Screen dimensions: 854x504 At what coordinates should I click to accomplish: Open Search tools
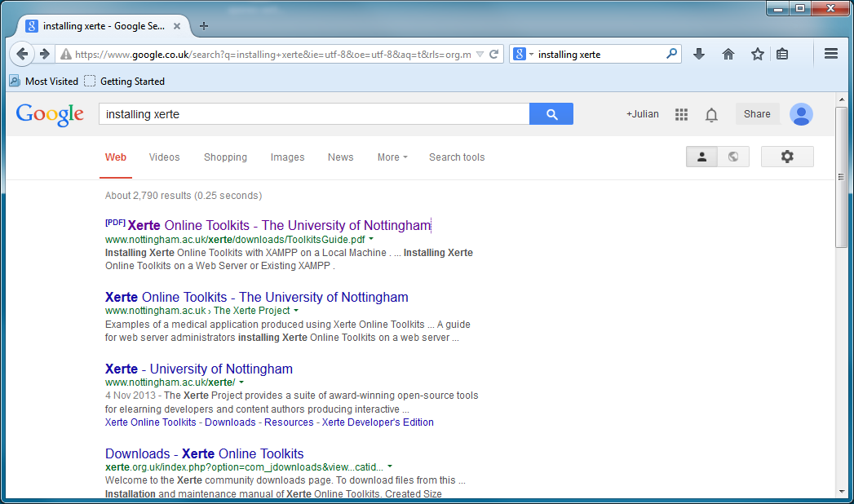(457, 157)
